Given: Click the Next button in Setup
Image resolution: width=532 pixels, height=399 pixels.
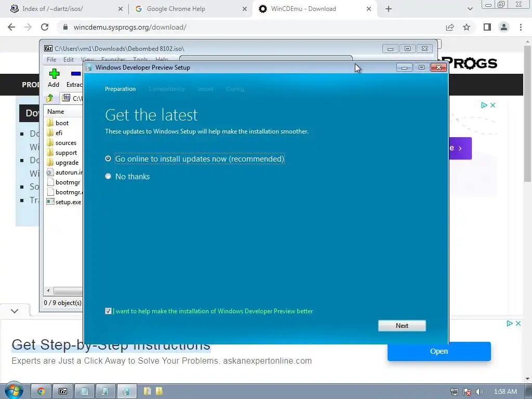Looking at the screenshot, I should (402, 326).
